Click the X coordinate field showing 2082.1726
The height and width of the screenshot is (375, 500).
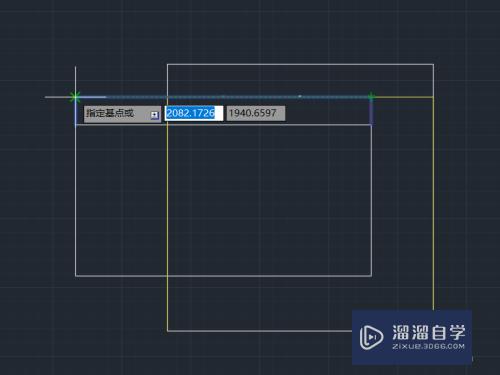(194, 113)
